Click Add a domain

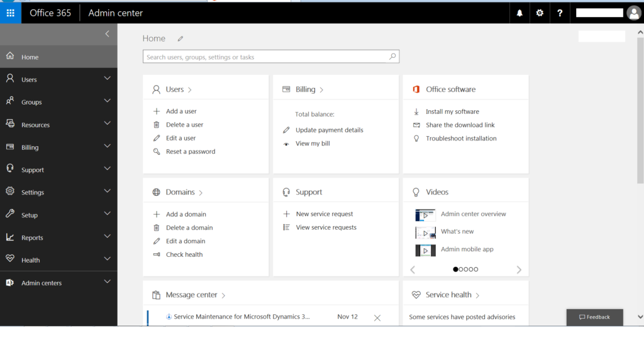186,214
